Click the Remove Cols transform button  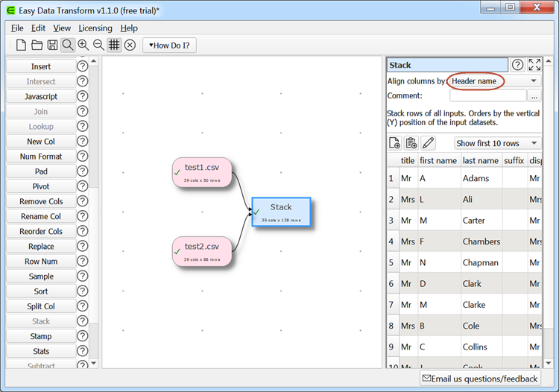pyautogui.click(x=41, y=201)
